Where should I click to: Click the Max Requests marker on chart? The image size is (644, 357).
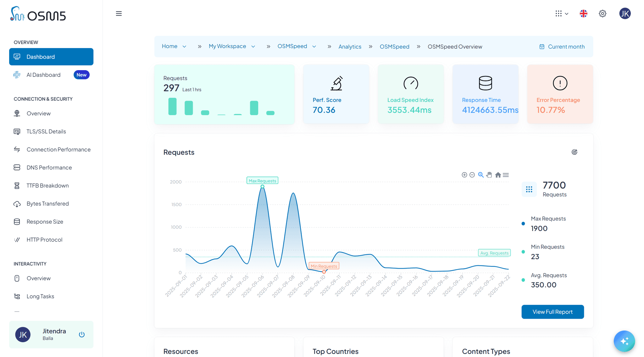click(262, 187)
